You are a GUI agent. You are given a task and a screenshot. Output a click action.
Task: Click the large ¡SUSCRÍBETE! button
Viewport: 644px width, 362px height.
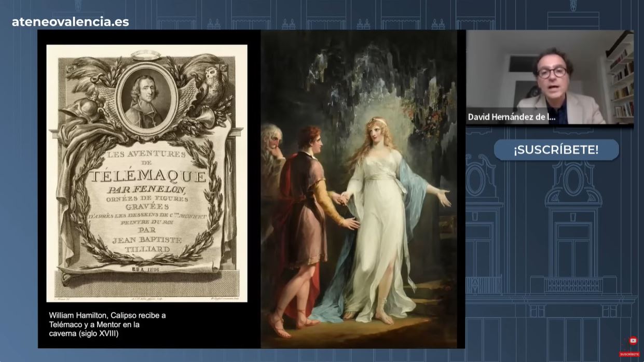[556, 150]
